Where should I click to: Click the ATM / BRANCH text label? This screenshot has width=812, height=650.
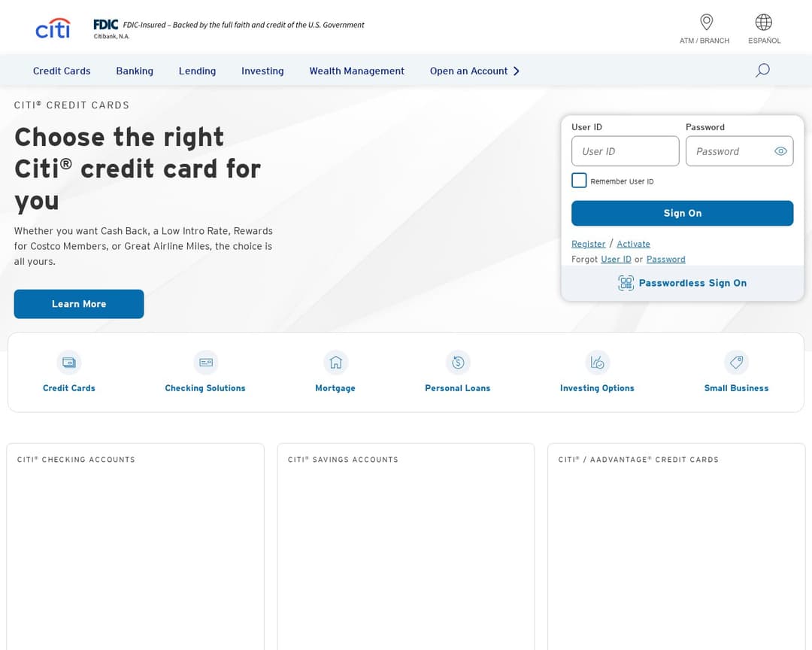click(704, 41)
